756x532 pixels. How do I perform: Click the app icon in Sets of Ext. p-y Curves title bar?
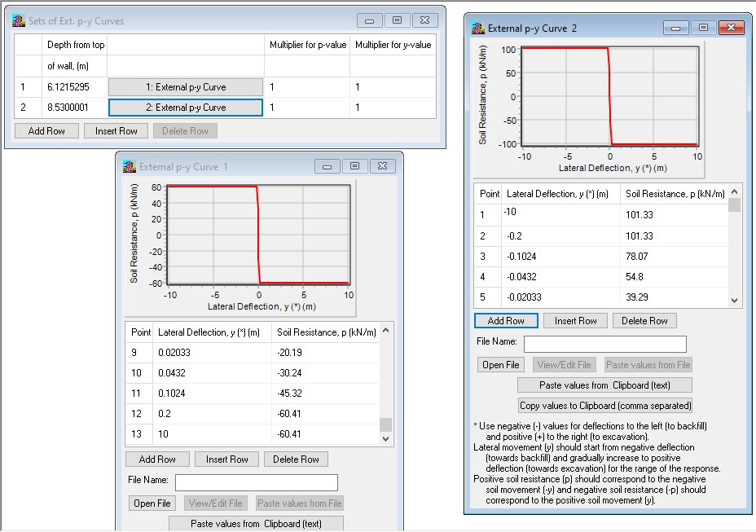tap(17, 20)
